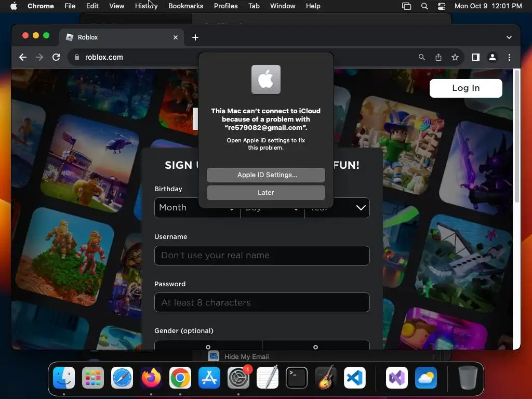Viewport: 532px width, 399px height.
Task: Open Chrome profile avatar
Action: [493, 57]
